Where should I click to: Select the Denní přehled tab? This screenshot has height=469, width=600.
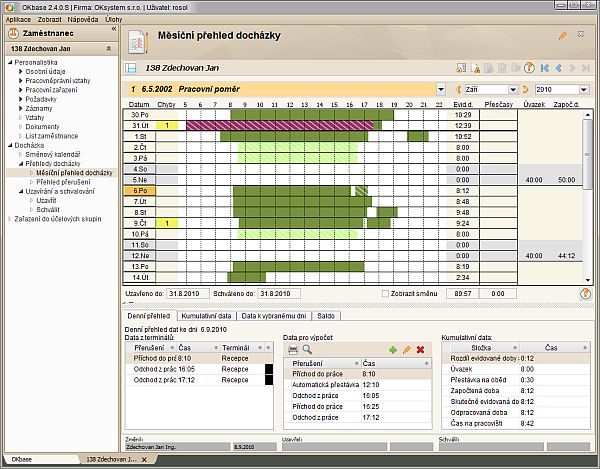pos(148,316)
